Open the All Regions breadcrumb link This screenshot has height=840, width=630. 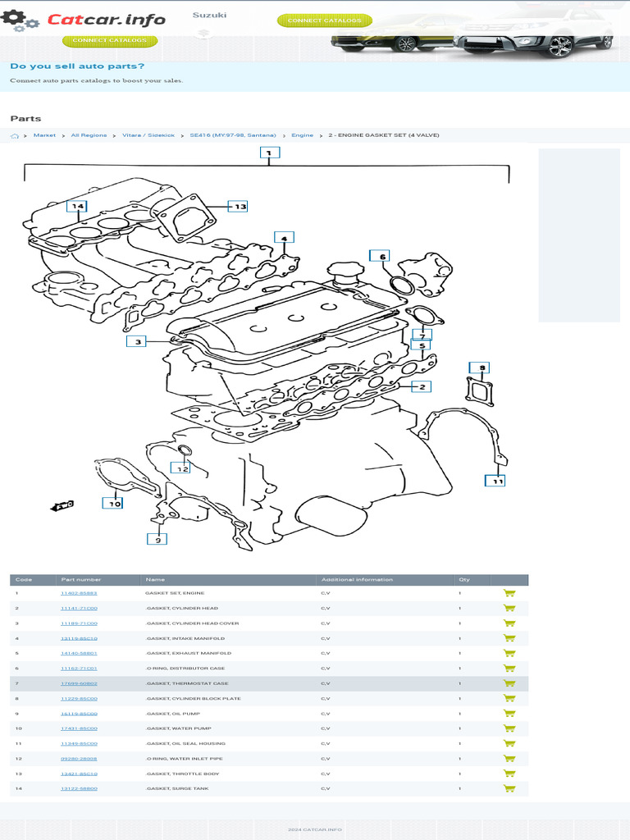click(x=89, y=135)
